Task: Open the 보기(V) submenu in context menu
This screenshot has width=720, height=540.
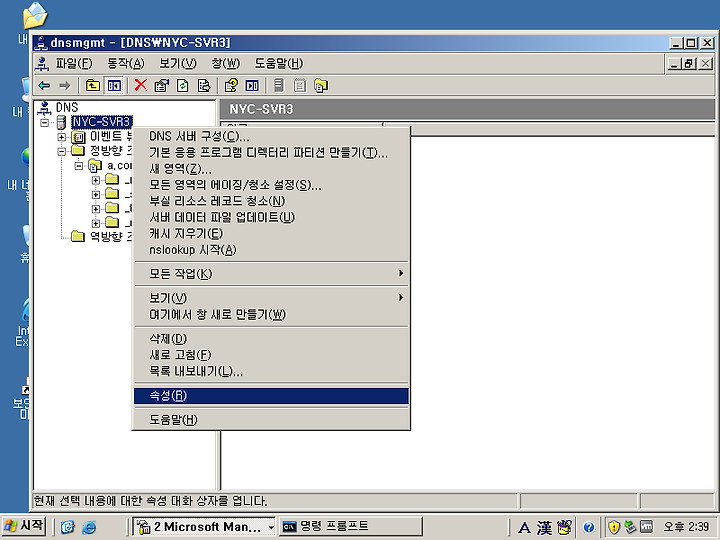Action: click(x=271, y=298)
